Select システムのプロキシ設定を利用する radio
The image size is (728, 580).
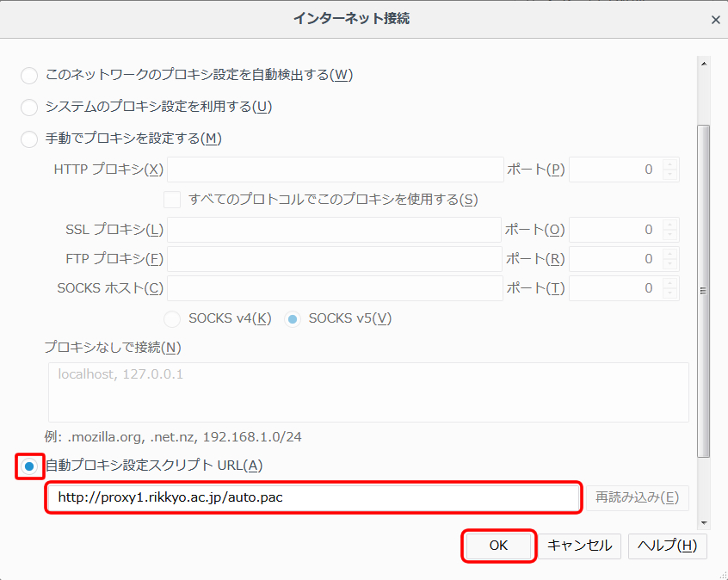click(29, 108)
